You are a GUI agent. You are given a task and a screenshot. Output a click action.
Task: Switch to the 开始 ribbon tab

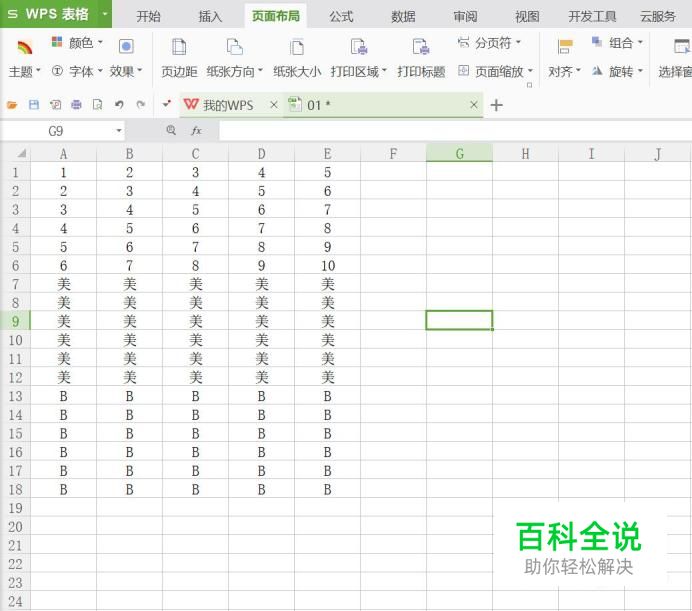[x=148, y=16]
